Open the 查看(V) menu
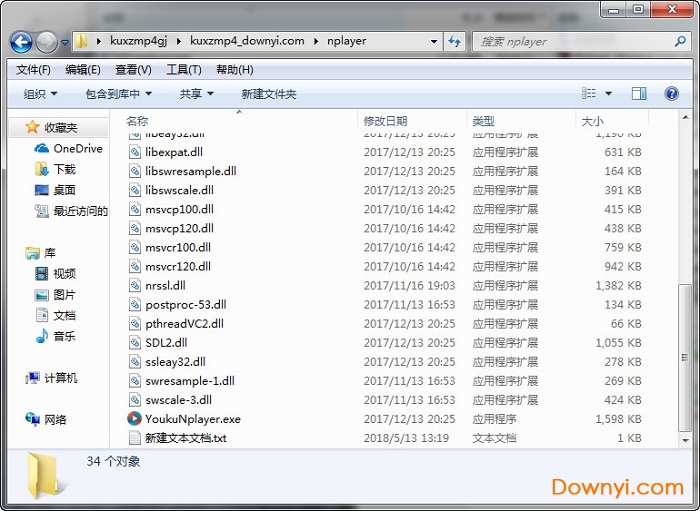Viewport: 700px width, 511px height. pos(133,70)
